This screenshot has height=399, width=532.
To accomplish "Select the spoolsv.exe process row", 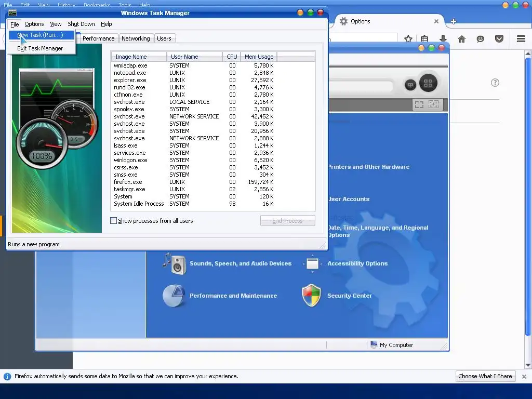I will pyautogui.click(x=212, y=109).
